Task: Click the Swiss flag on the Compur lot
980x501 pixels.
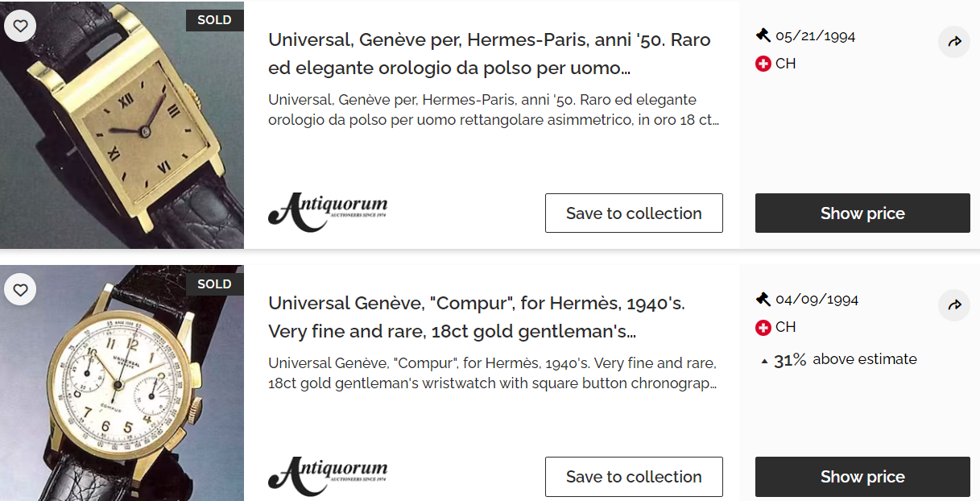Action: pyautogui.click(x=763, y=327)
